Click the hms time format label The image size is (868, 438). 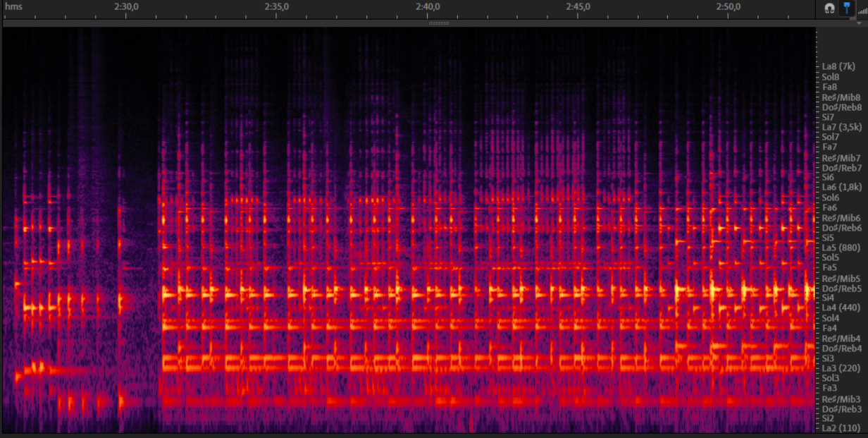click(x=13, y=7)
